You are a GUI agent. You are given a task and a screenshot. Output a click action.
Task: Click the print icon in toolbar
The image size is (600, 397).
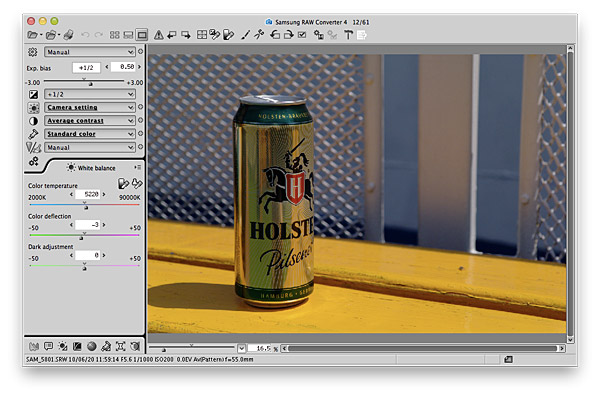point(68,35)
